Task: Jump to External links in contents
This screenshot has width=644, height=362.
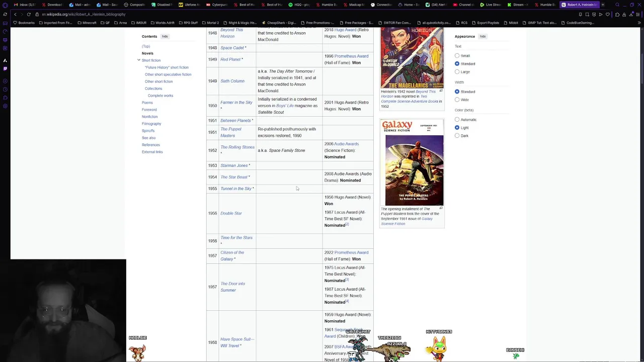Action: [x=152, y=152]
